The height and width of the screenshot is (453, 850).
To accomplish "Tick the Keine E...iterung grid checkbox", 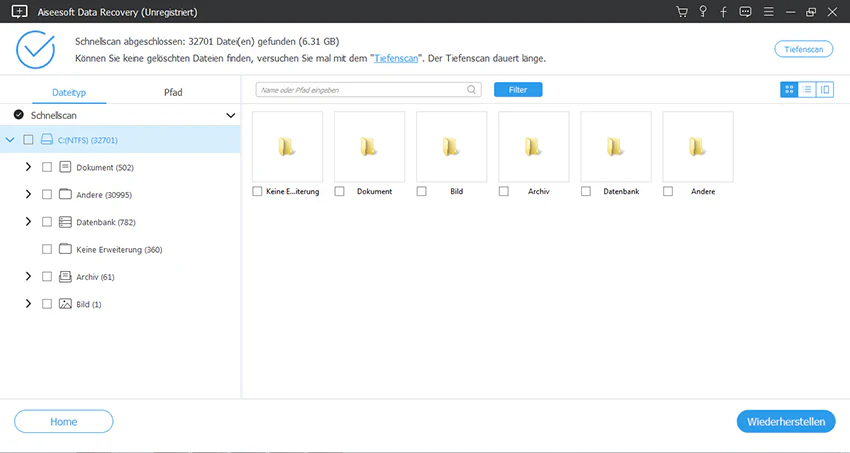I will tap(257, 191).
